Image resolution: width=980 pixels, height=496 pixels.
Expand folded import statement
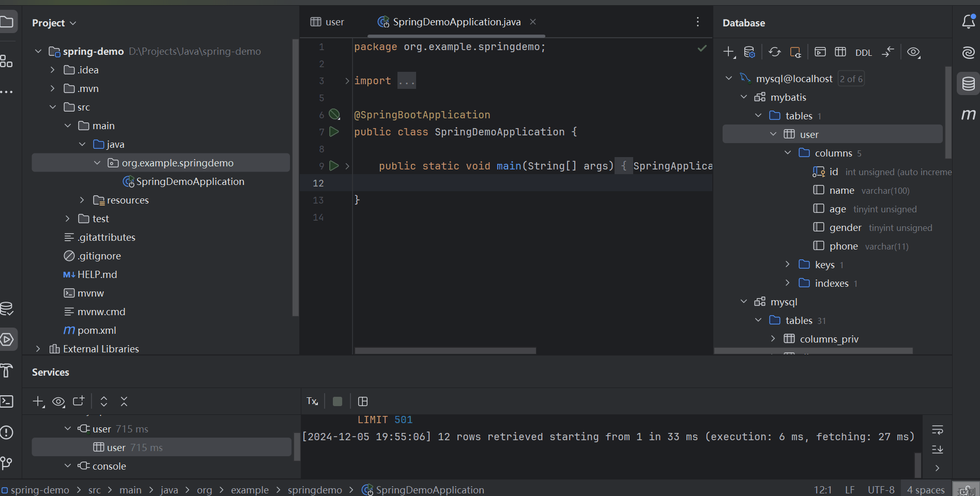347,81
